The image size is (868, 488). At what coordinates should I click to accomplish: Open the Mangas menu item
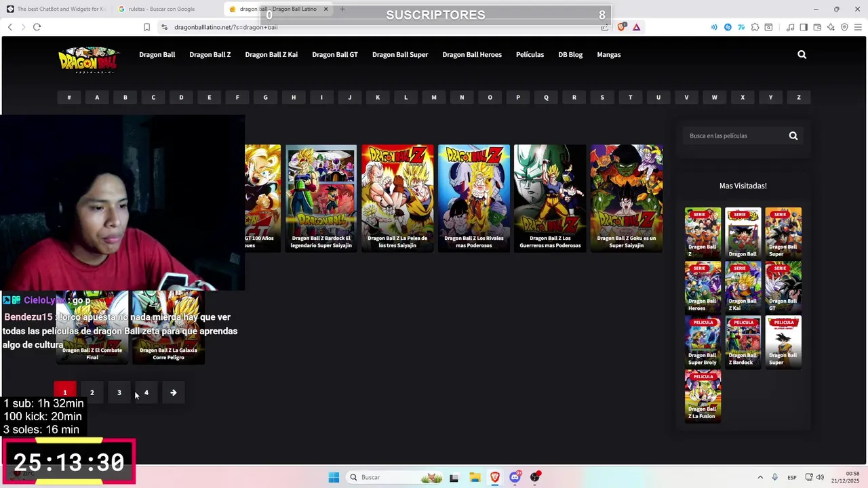pos(609,55)
